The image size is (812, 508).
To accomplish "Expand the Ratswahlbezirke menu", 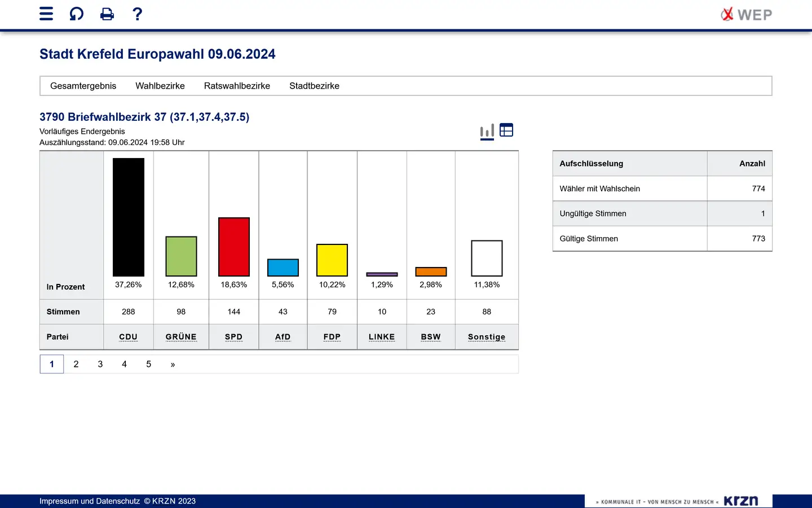I will pos(237,86).
